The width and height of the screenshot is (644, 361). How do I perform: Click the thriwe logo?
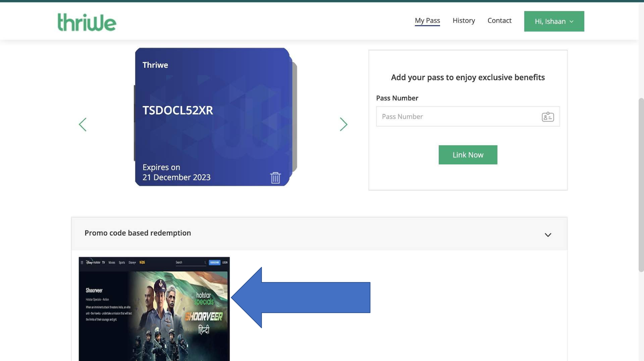(x=87, y=22)
